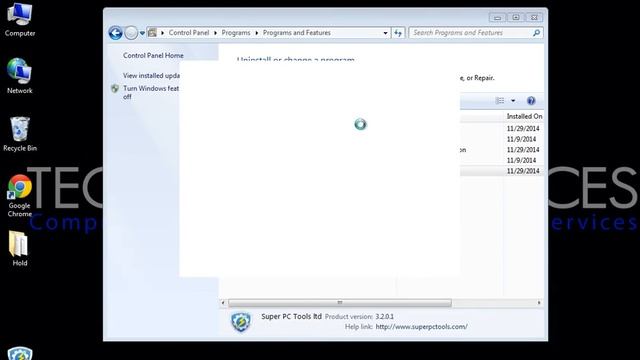Click the Super PC Tools shield in details pane
The height and width of the screenshot is (360, 640).
(241, 322)
